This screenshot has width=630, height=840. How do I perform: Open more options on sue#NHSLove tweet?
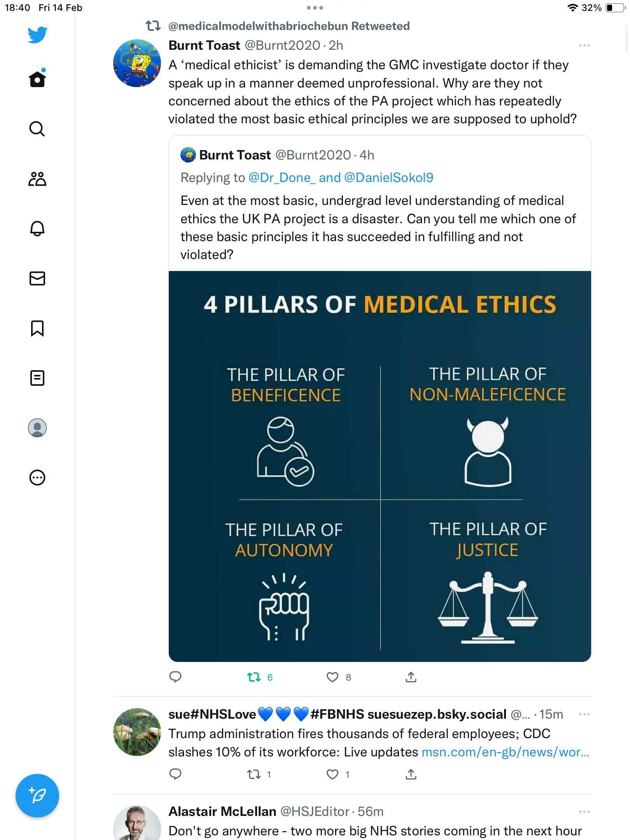click(584, 714)
